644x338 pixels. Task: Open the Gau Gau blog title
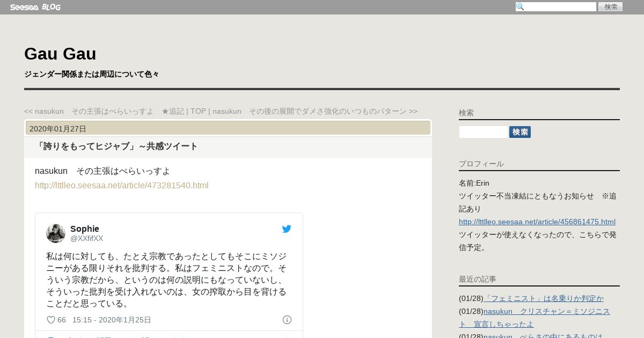click(x=60, y=54)
